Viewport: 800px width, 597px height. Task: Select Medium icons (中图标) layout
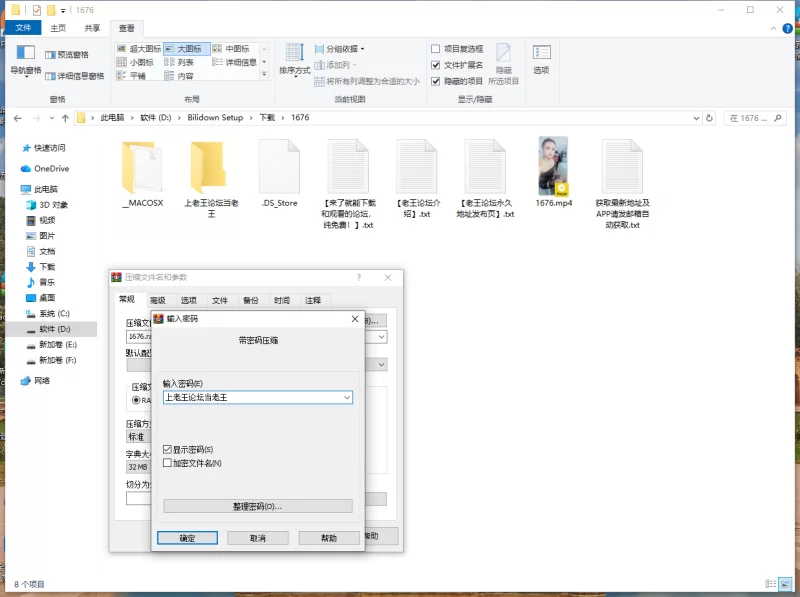[234, 48]
